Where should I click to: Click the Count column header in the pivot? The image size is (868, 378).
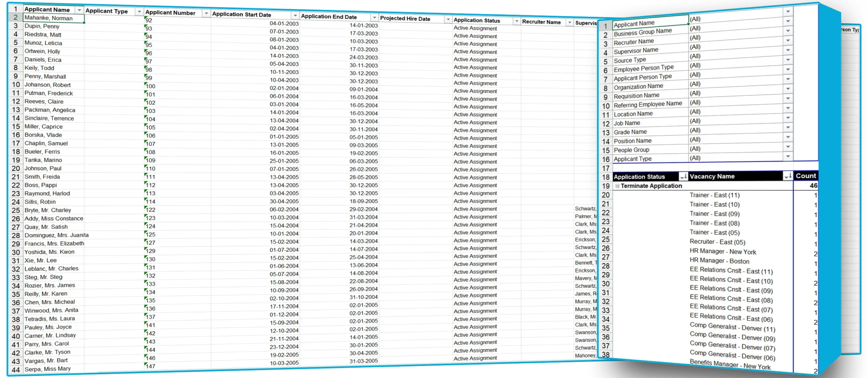(805, 176)
